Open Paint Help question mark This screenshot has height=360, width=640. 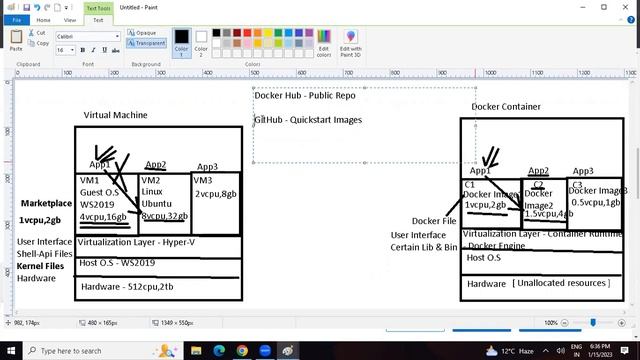click(631, 20)
